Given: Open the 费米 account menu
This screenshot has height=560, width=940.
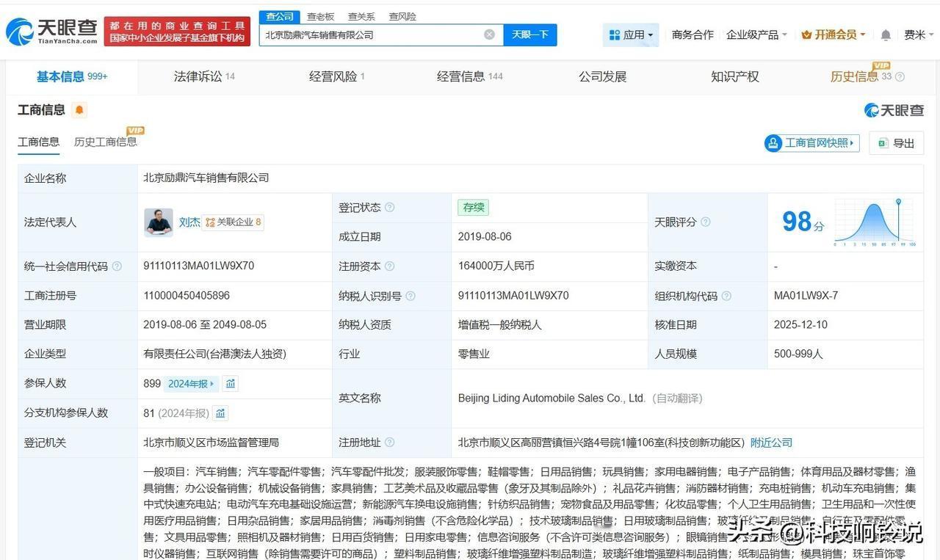Looking at the screenshot, I should point(919,34).
